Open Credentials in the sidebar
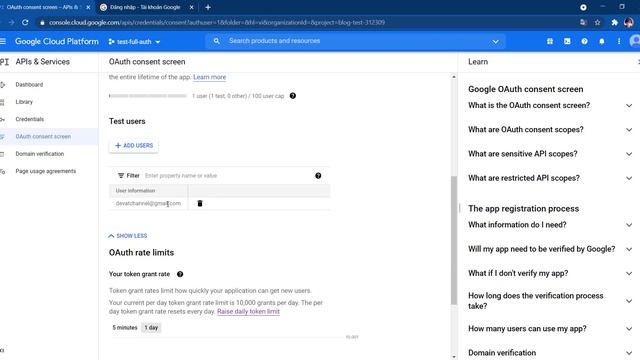The height and width of the screenshot is (360, 640). 29,119
